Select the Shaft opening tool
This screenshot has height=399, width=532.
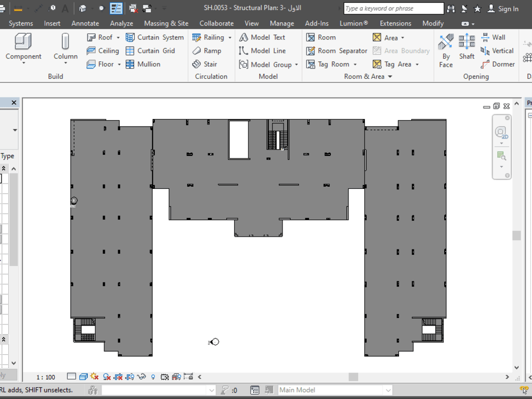(467, 51)
